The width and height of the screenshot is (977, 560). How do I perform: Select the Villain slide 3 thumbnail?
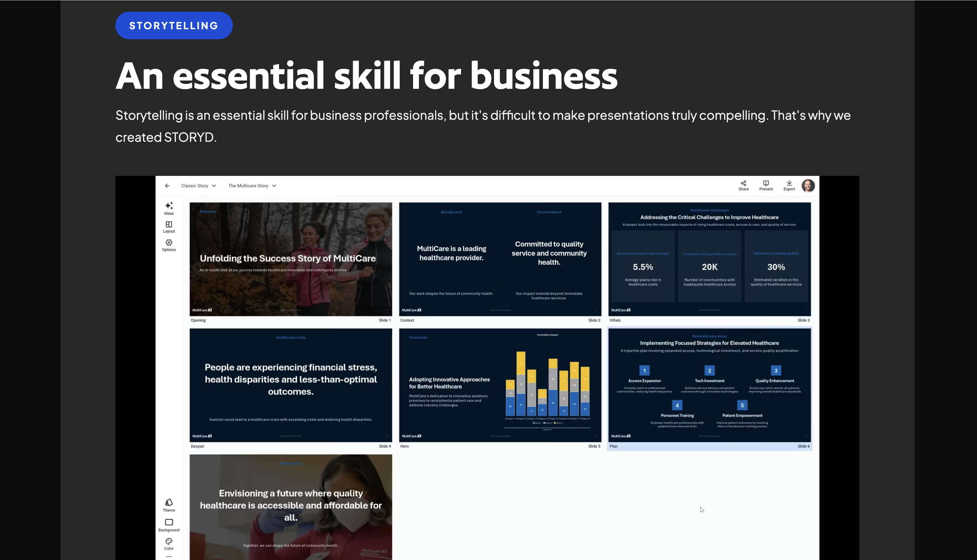709,259
